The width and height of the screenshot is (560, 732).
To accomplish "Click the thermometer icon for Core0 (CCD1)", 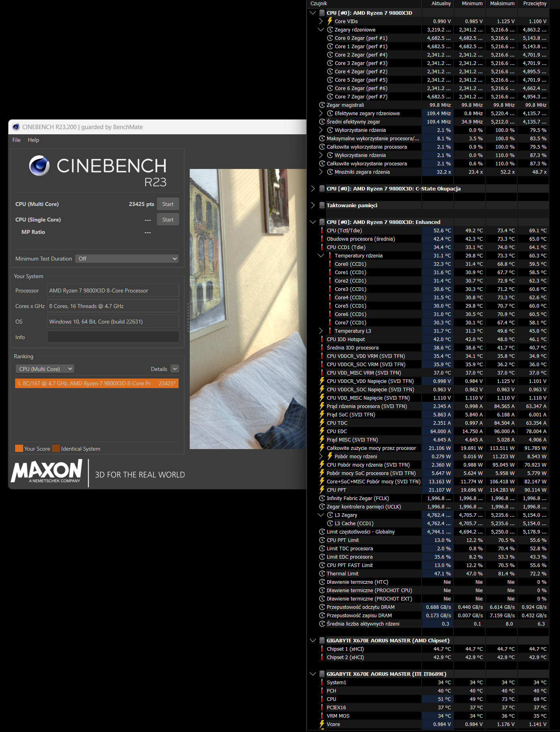I will pyautogui.click(x=330, y=264).
